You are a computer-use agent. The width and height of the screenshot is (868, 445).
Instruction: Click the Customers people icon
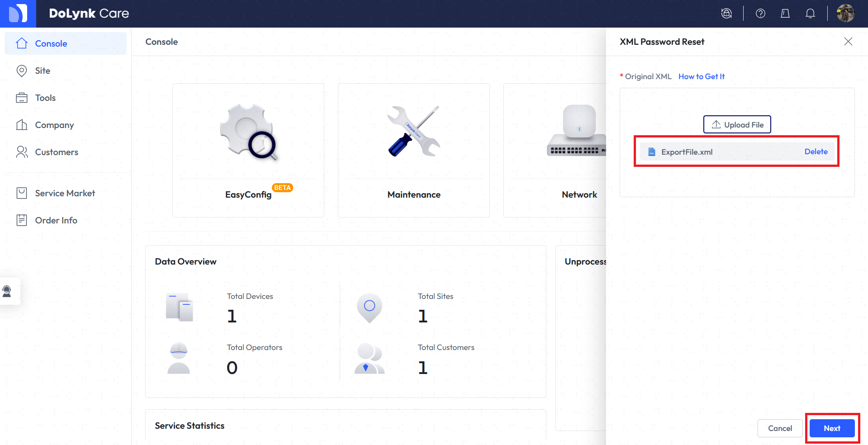click(22, 152)
